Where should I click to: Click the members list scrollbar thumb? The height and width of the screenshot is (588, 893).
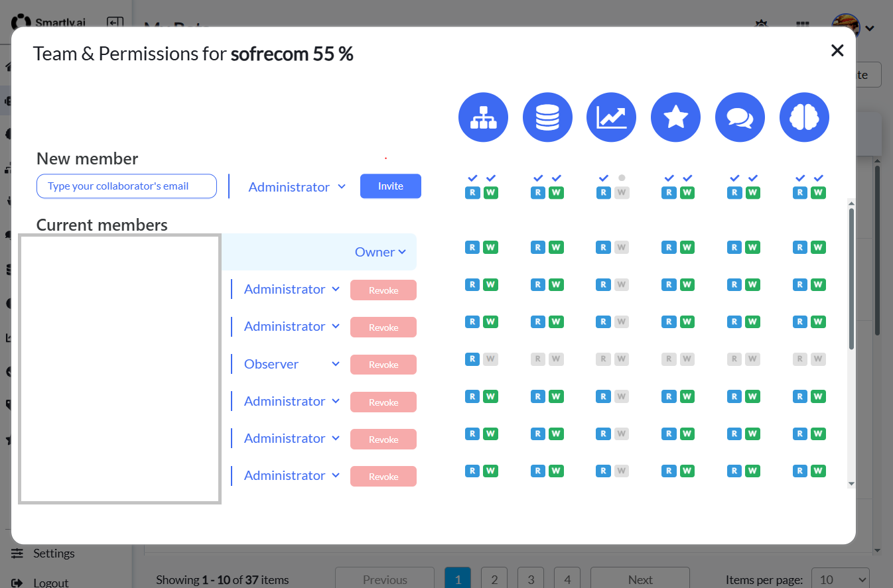[x=852, y=278]
